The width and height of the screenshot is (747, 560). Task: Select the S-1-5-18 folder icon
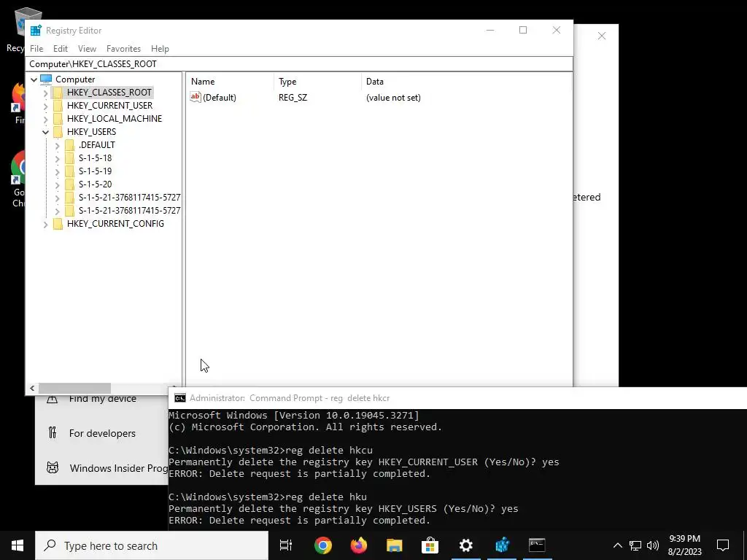coord(69,157)
